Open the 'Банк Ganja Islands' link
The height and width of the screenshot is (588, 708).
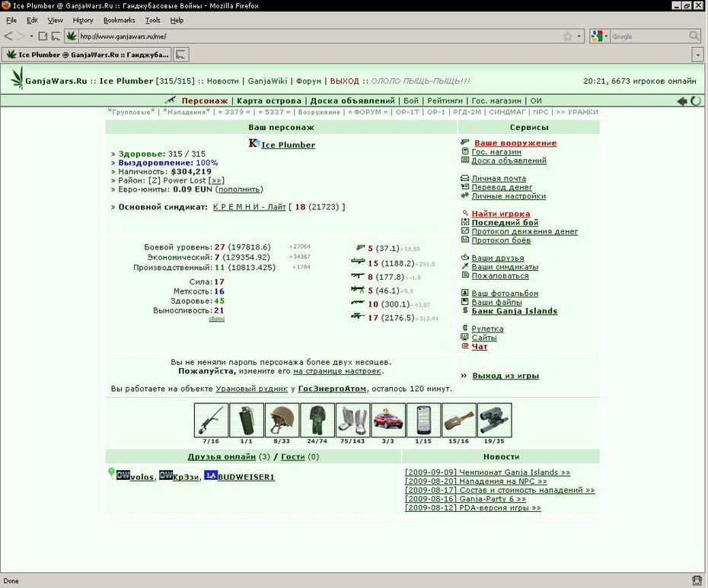click(x=515, y=311)
